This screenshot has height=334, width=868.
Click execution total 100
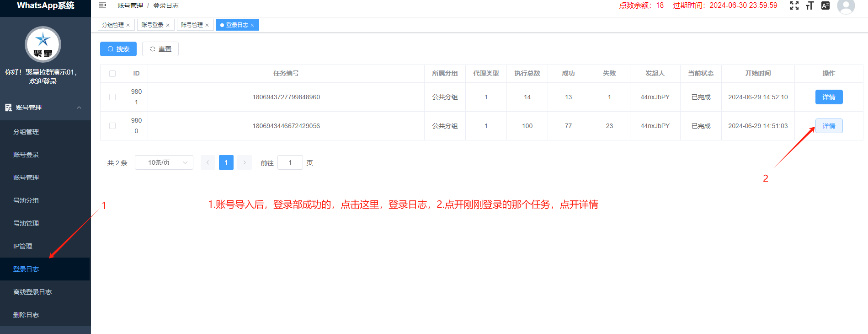click(527, 126)
